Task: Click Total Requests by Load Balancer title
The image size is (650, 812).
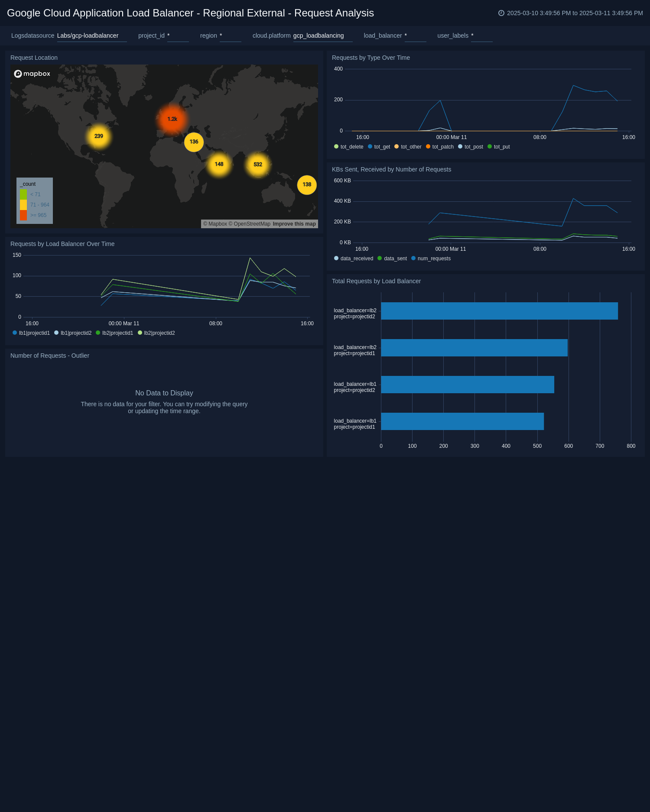Action: pyautogui.click(x=376, y=281)
